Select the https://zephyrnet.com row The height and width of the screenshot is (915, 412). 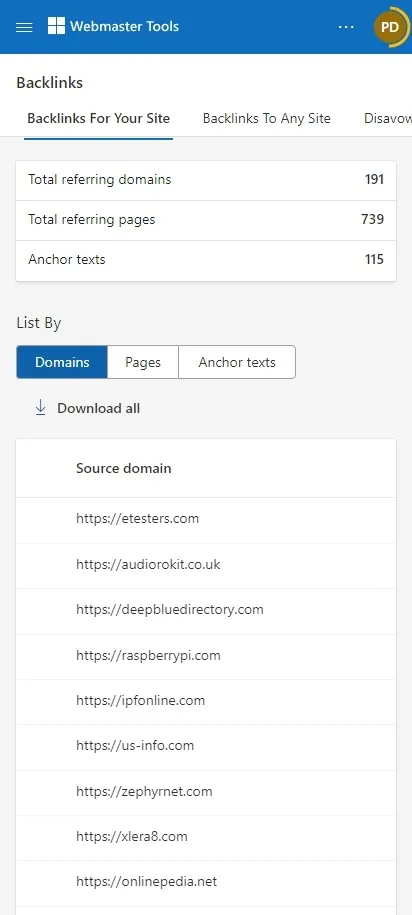coord(206,792)
